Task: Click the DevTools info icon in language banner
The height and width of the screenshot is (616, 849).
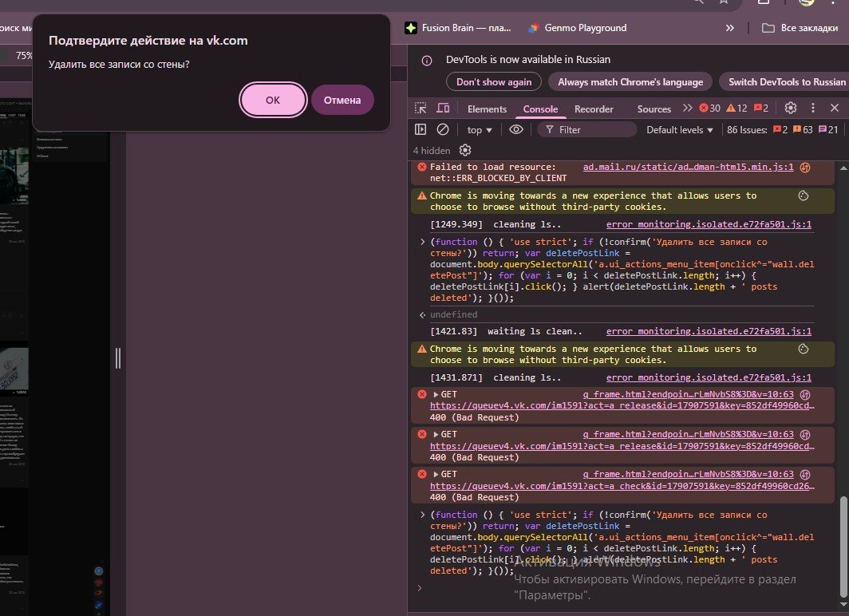Action: click(427, 60)
